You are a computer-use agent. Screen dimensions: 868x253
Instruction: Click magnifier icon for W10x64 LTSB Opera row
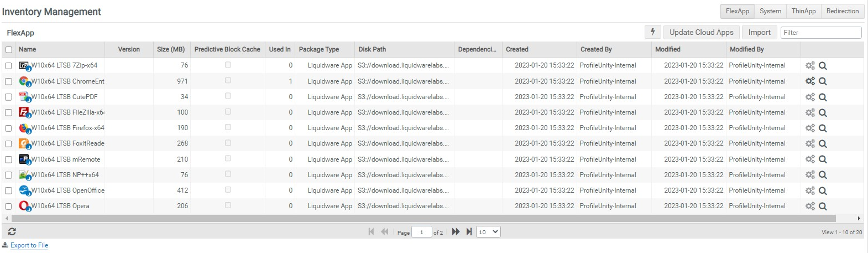click(x=823, y=206)
